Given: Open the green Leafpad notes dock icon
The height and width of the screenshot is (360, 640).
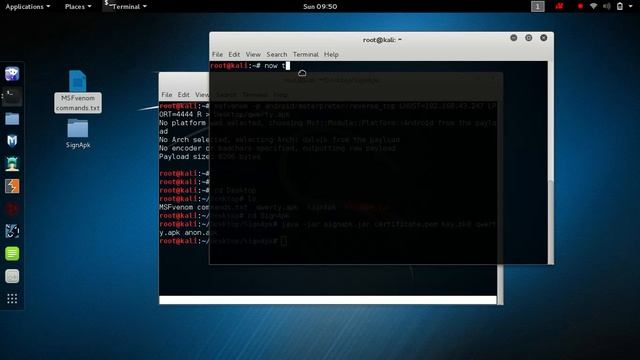Looking at the screenshot, I should (12, 253).
